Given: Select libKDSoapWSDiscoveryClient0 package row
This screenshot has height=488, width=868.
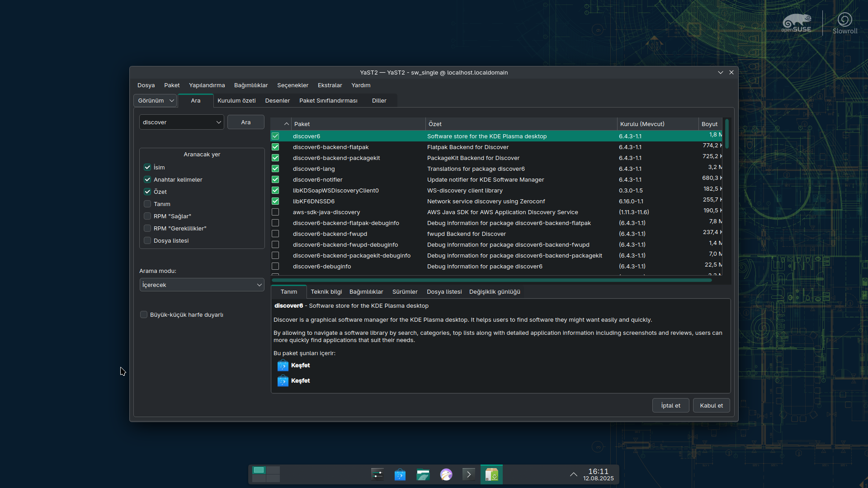Looking at the screenshot, I should point(496,190).
